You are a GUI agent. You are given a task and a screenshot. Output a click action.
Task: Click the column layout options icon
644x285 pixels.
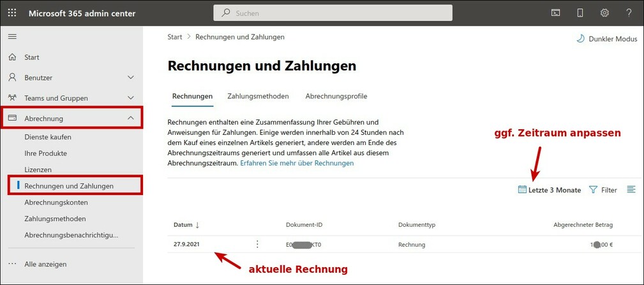pos(631,190)
